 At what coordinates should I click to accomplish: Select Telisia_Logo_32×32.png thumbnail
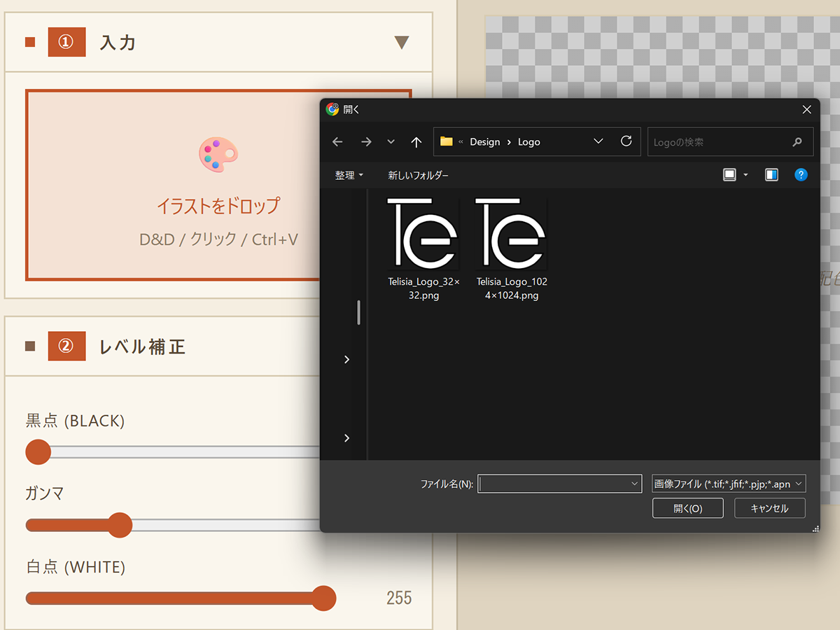[423, 233]
